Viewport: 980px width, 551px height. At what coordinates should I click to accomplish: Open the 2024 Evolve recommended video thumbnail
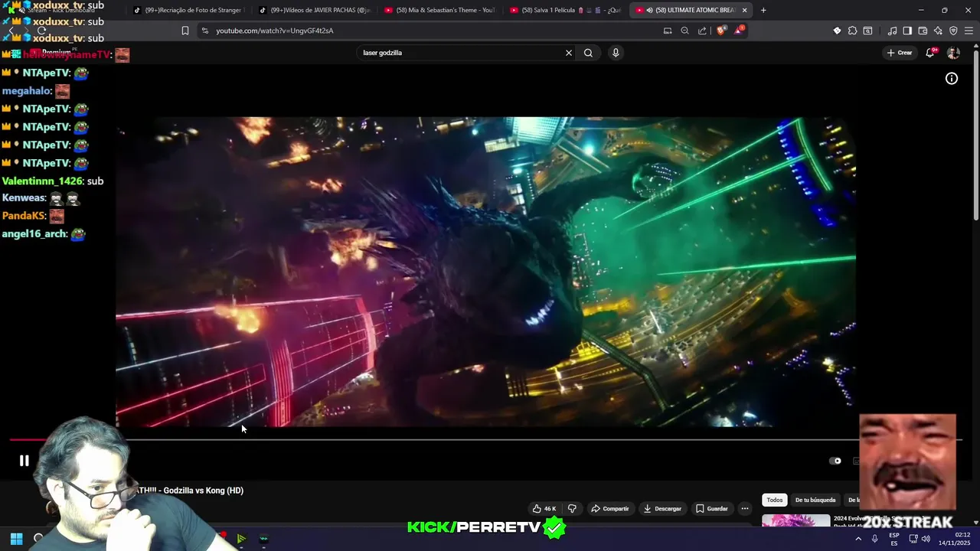795,521
